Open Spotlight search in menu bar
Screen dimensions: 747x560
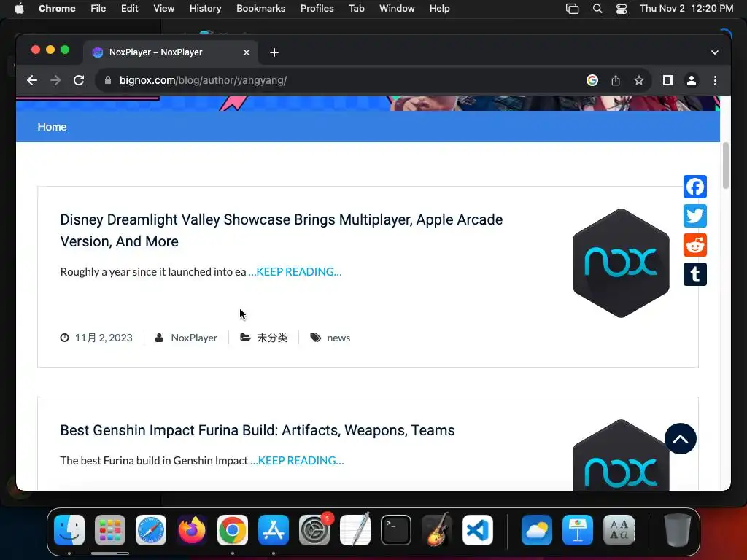point(597,9)
